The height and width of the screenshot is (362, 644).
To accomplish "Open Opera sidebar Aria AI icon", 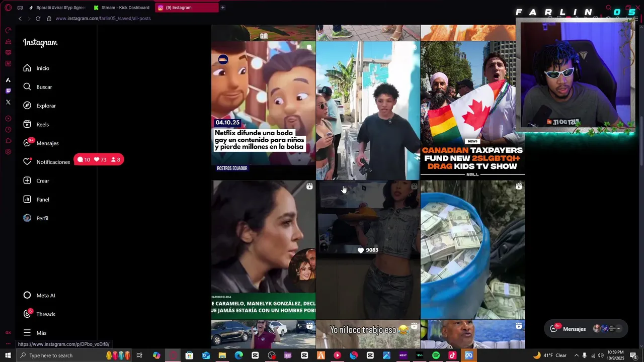I will coord(8,80).
